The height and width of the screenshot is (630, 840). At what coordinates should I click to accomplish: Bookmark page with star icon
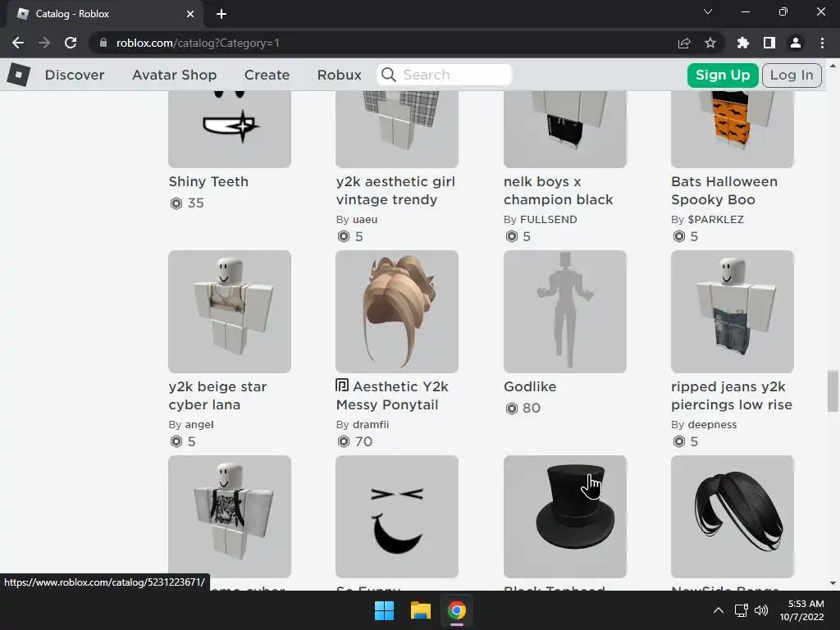coord(710,43)
